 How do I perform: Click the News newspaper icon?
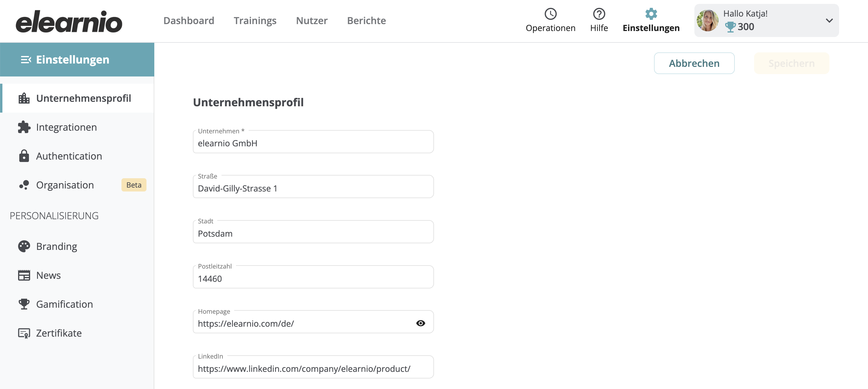[24, 275]
